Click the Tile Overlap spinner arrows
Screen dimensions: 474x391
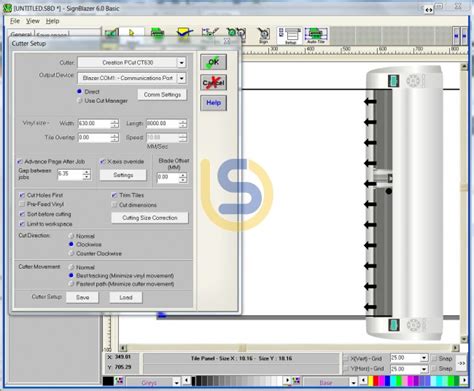point(114,138)
